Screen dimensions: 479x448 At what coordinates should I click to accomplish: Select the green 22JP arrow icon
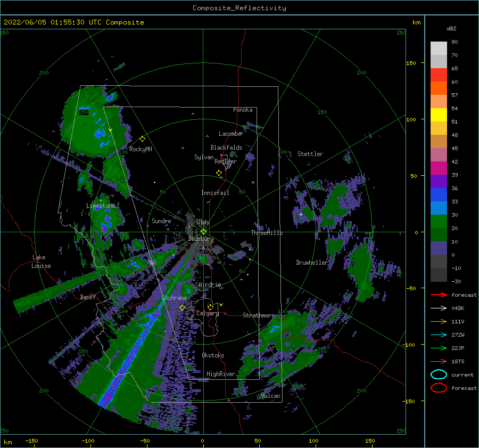pyautogui.click(x=439, y=348)
